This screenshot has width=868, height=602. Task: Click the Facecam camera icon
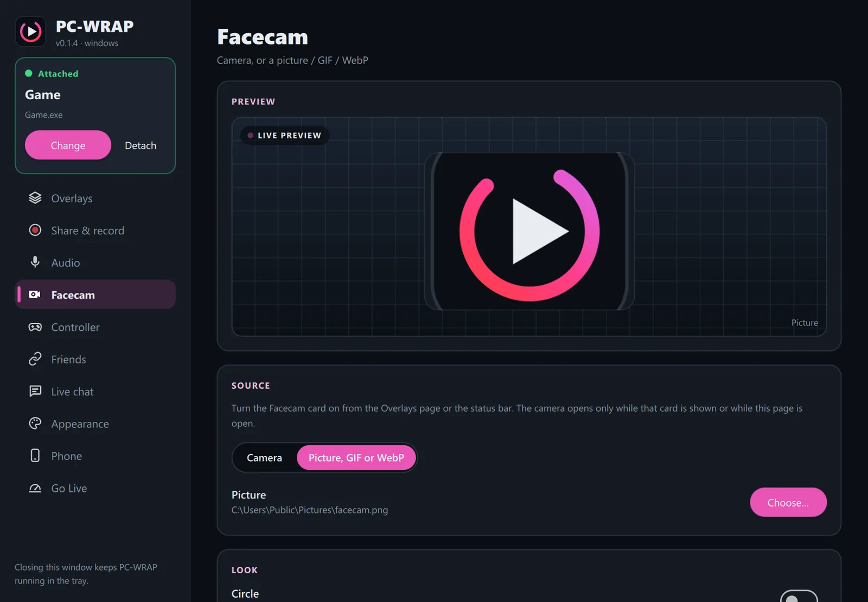[x=35, y=294]
